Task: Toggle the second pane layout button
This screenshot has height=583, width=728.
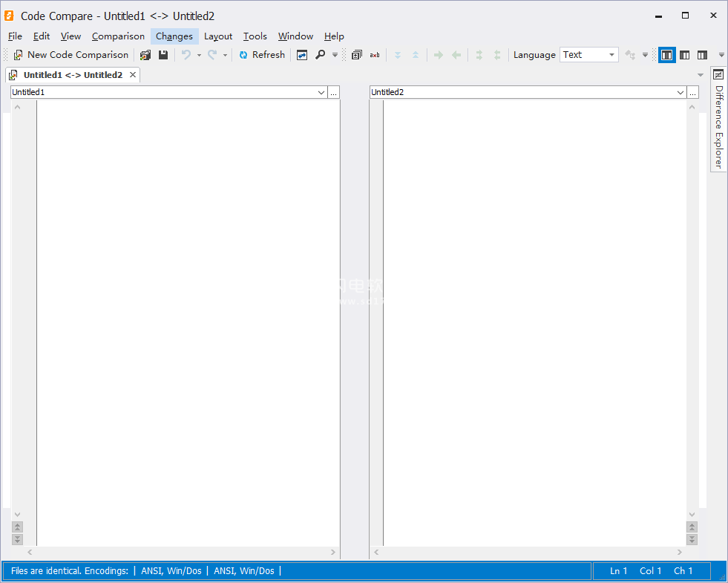Action: pos(684,55)
